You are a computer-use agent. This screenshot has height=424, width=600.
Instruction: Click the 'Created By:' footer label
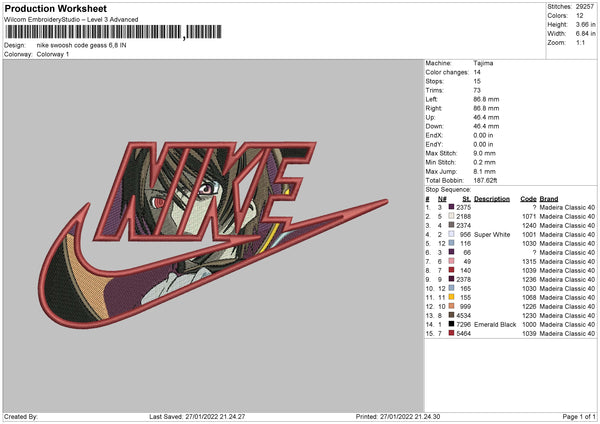coord(21,416)
